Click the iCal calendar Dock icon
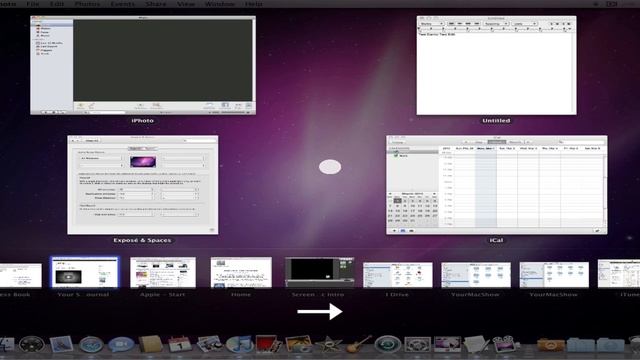This screenshot has width=640, height=360. [180, 344]
